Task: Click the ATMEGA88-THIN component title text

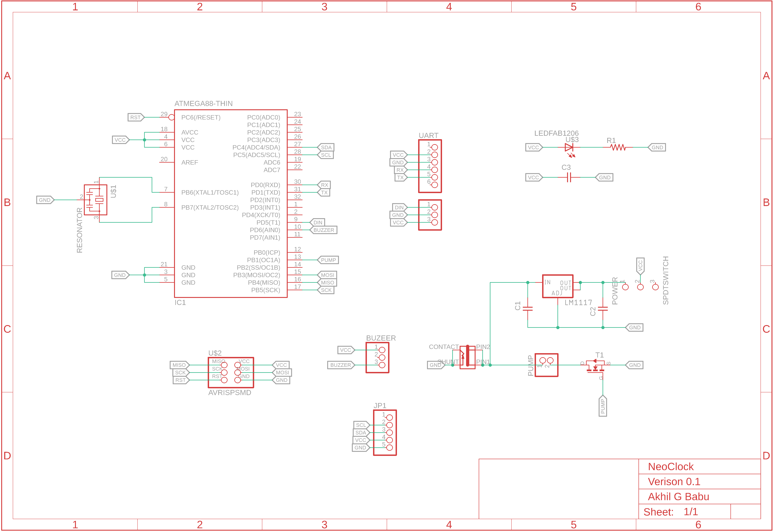Action: click(203, 104)
